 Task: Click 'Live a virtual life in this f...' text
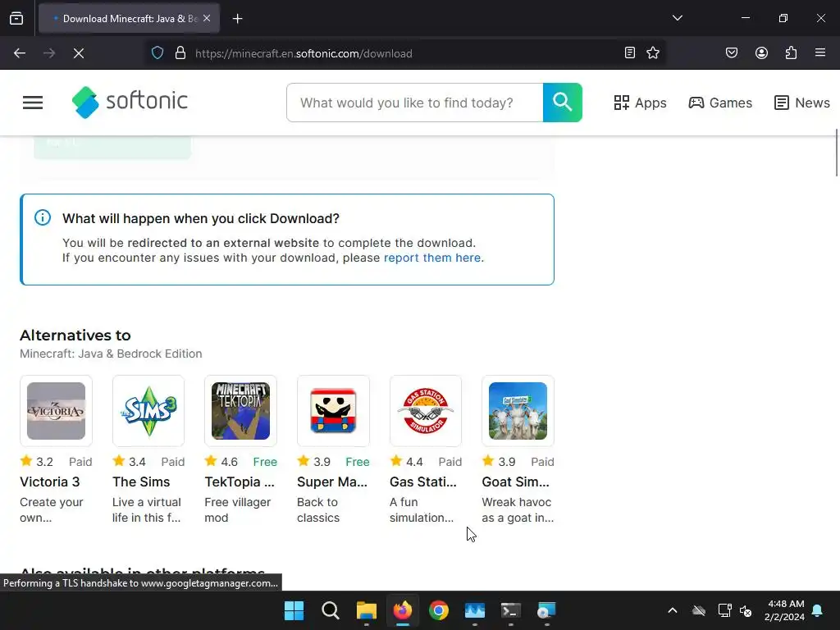[x=147, y=510]
